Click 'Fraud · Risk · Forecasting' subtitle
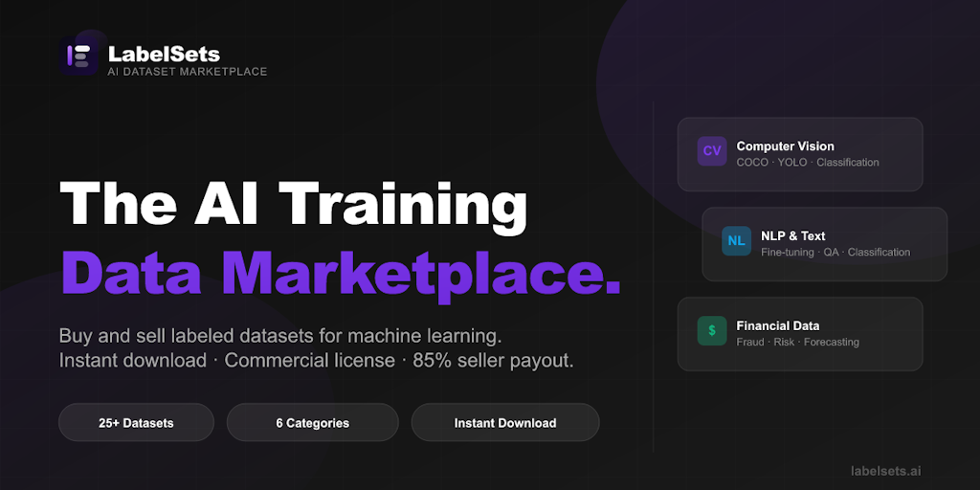 pos(797,343)
